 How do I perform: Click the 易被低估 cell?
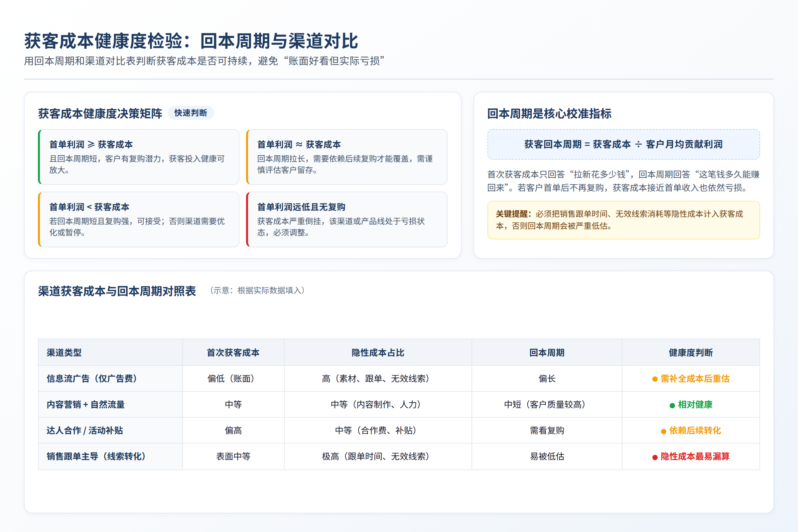click(x=547, y=456)
